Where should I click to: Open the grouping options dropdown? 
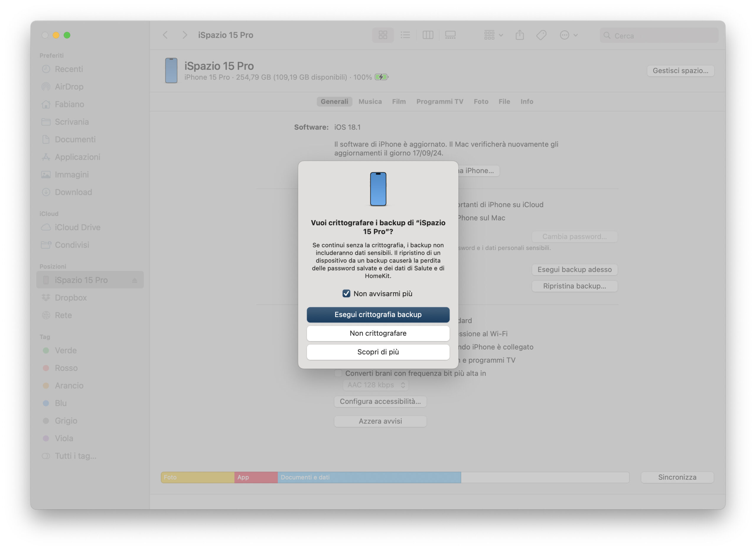(x=493, y=35)
